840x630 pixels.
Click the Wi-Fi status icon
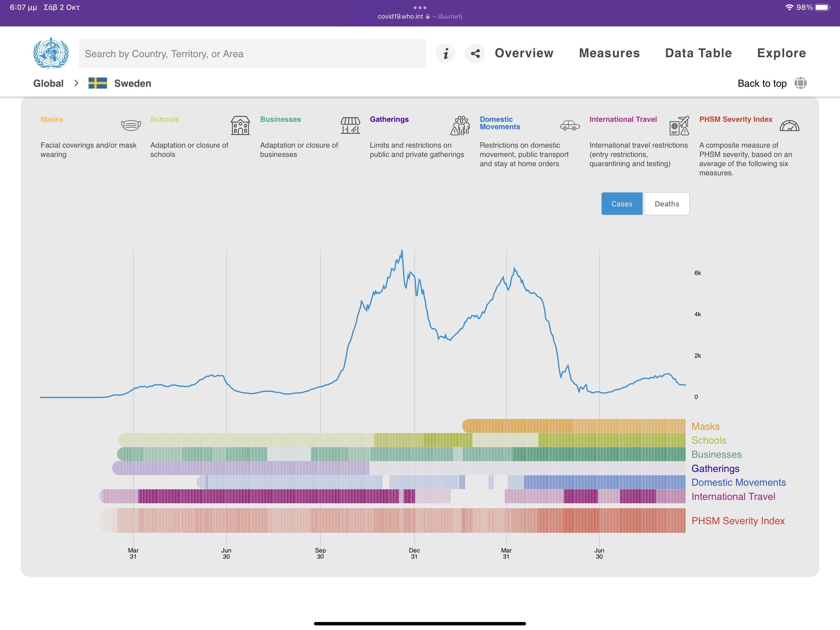click(x=789, y=7)
